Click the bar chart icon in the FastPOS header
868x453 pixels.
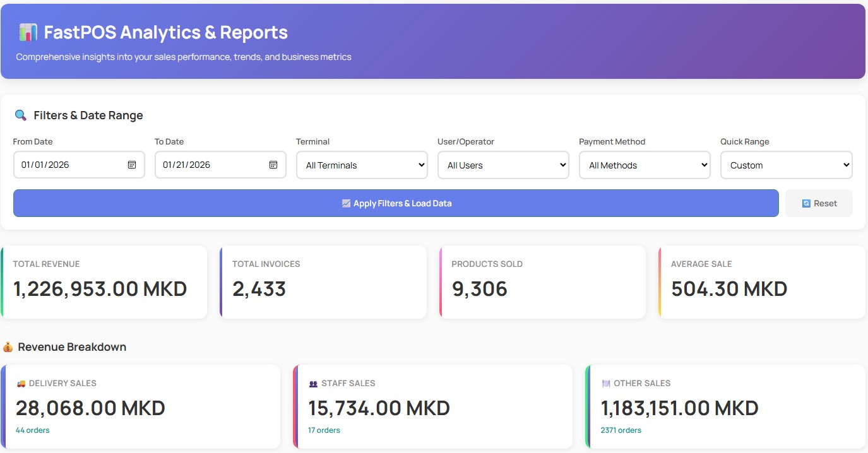point(27,32)
